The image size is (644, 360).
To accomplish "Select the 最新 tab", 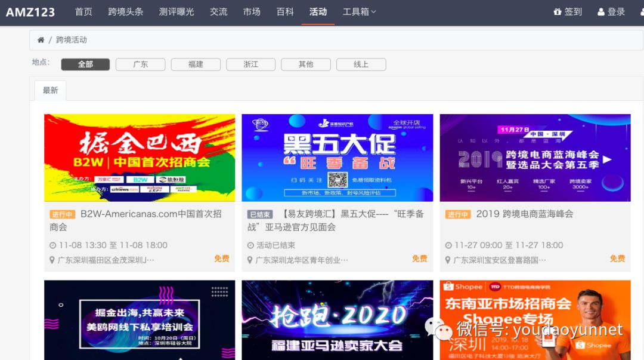I will [51, 90].
